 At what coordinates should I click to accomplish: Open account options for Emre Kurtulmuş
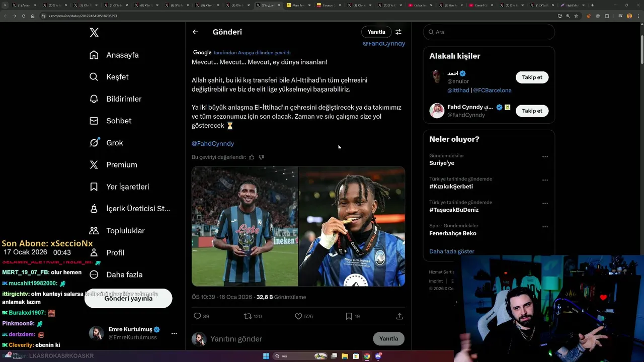coord(174,333)
